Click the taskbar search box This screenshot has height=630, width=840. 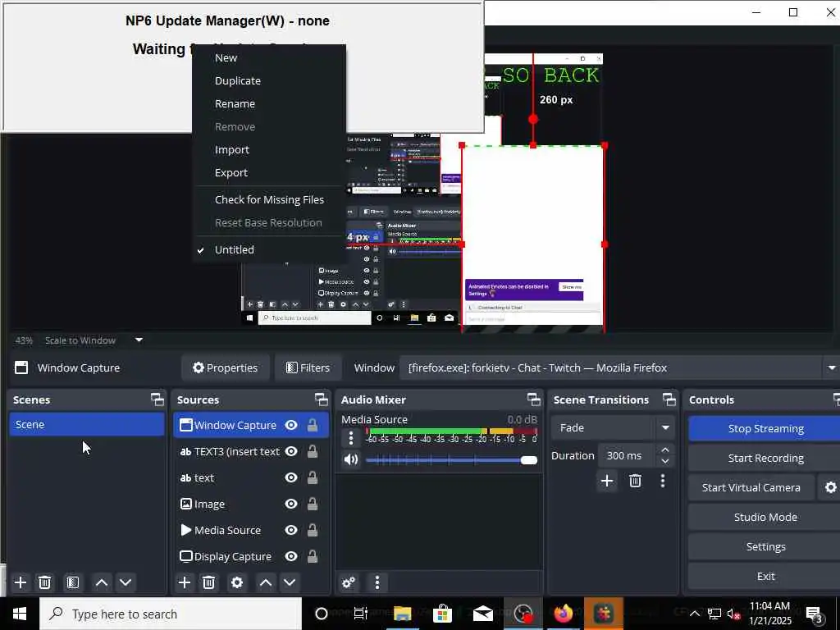171,614
